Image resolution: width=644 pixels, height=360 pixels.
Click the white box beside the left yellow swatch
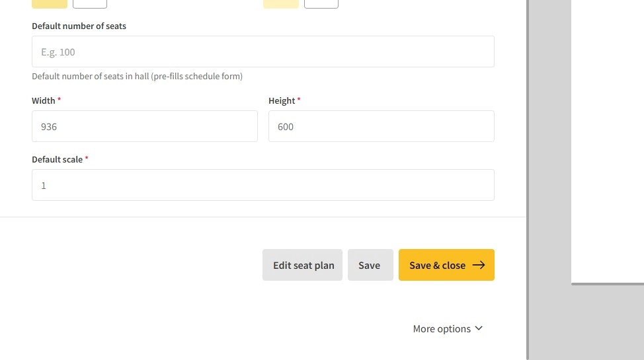click(x=90, y=4)
